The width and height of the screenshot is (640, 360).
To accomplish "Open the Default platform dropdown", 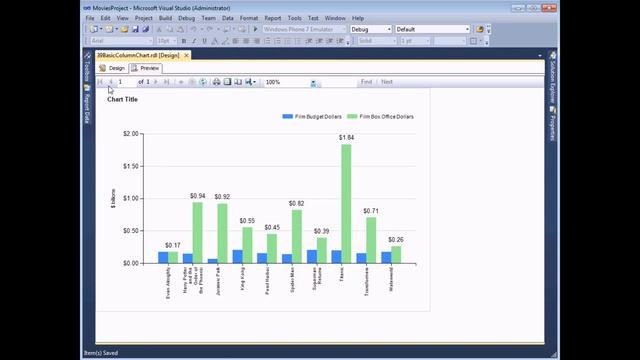I will click(x=433, y=29).
